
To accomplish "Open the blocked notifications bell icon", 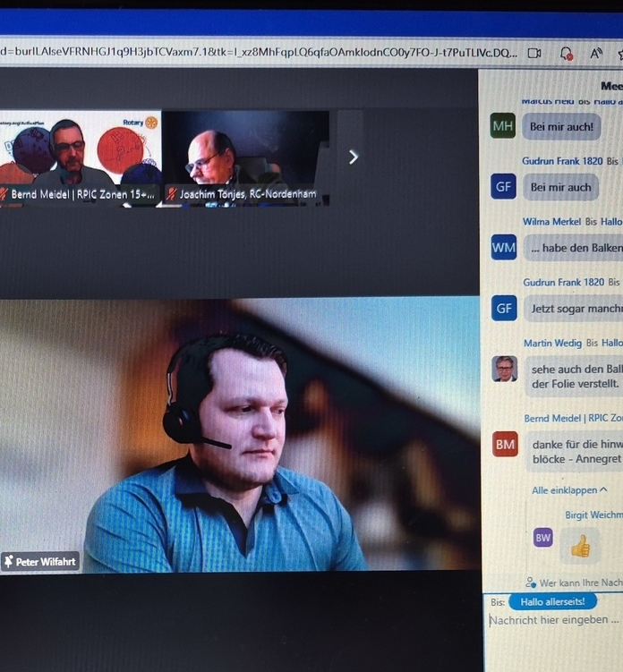I will pos(566,54).
